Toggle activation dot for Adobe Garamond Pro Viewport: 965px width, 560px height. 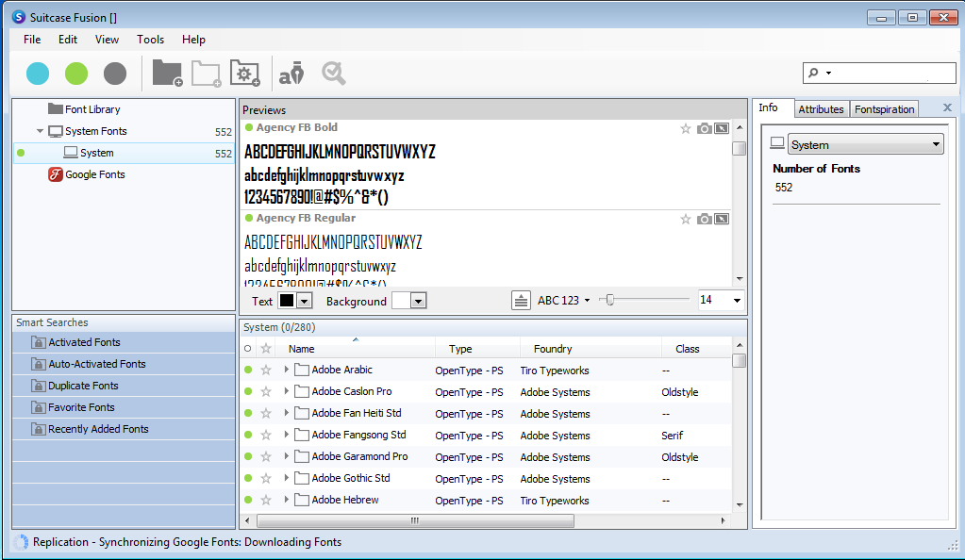pyautogui.click(x=248, y=456)
